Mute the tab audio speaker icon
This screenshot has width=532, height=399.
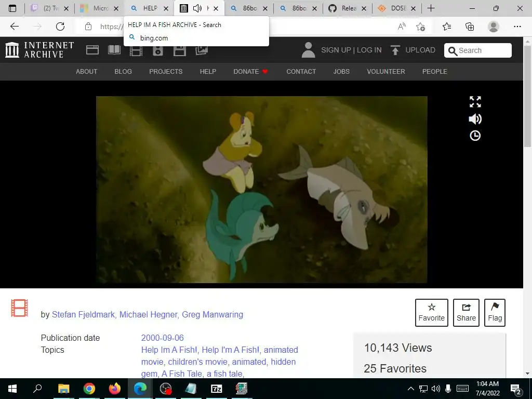197,8
